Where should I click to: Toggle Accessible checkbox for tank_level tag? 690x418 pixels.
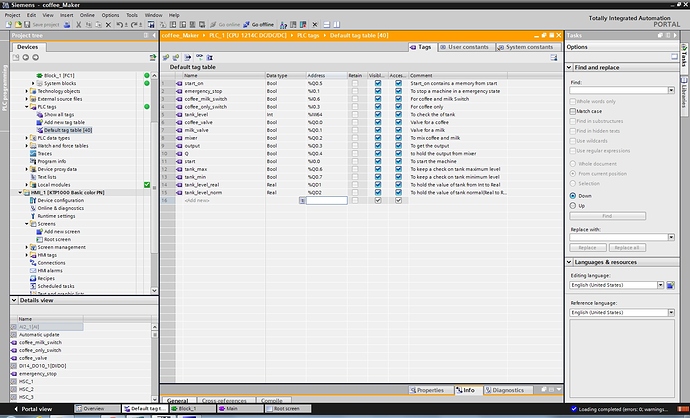398,114
